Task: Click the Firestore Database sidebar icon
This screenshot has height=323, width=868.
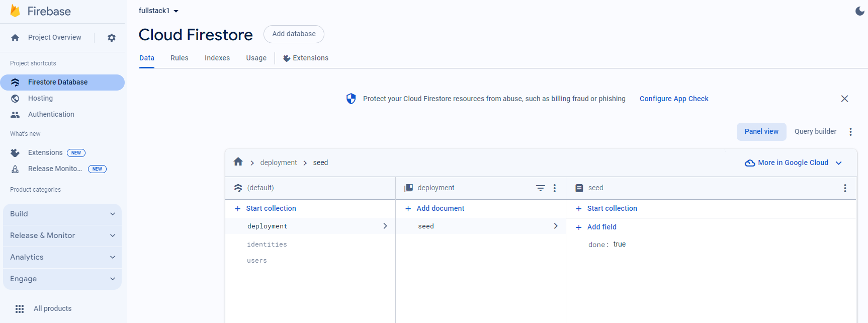Action: point(15,83)
